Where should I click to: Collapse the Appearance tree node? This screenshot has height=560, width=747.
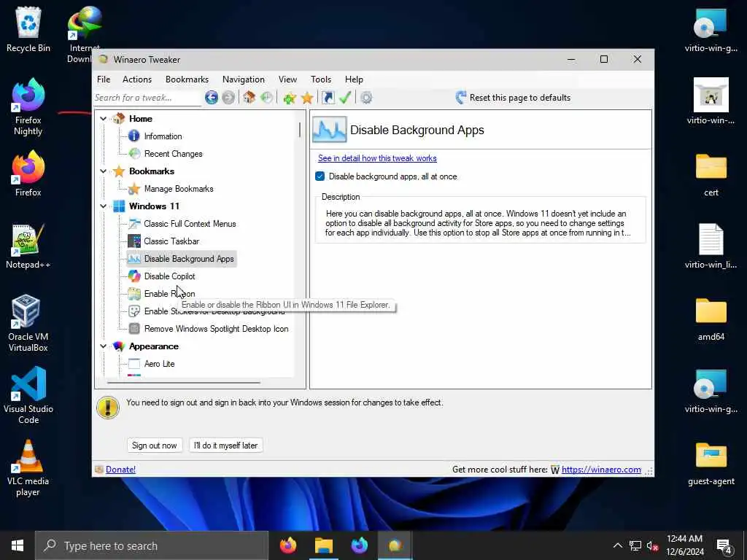[x=104, y=346]
